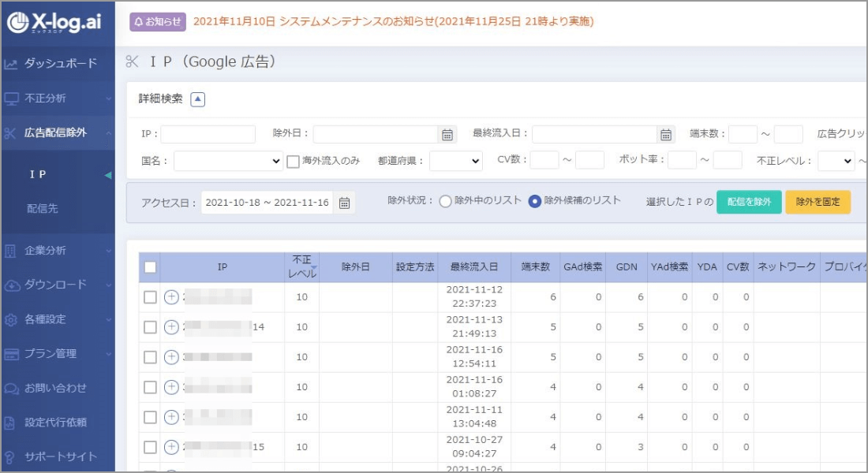The height and width of the screenshot is (473, 868).
Task: Open the 不正レベル dropdown
Action: (836, 161)
